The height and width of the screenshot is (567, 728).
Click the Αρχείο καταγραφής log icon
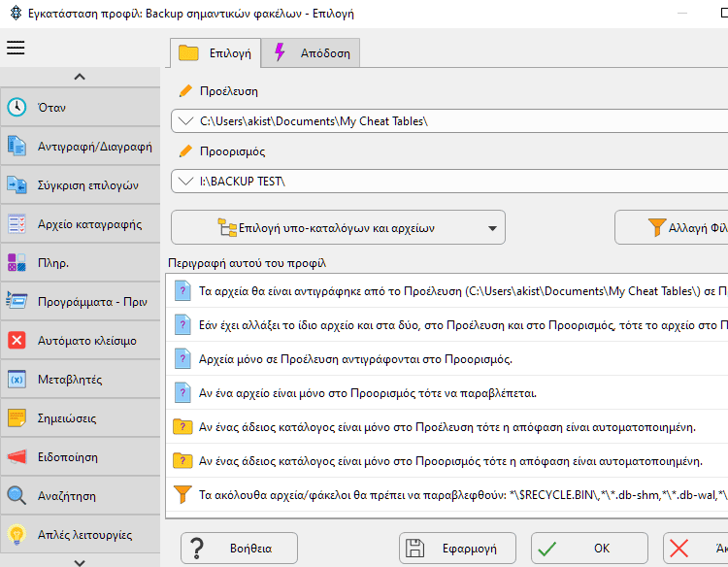tap(17, 224)
